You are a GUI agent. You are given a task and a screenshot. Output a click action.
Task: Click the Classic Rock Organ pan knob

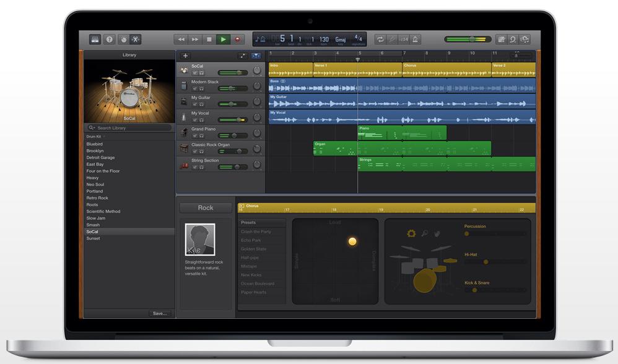tap(256, 149)
